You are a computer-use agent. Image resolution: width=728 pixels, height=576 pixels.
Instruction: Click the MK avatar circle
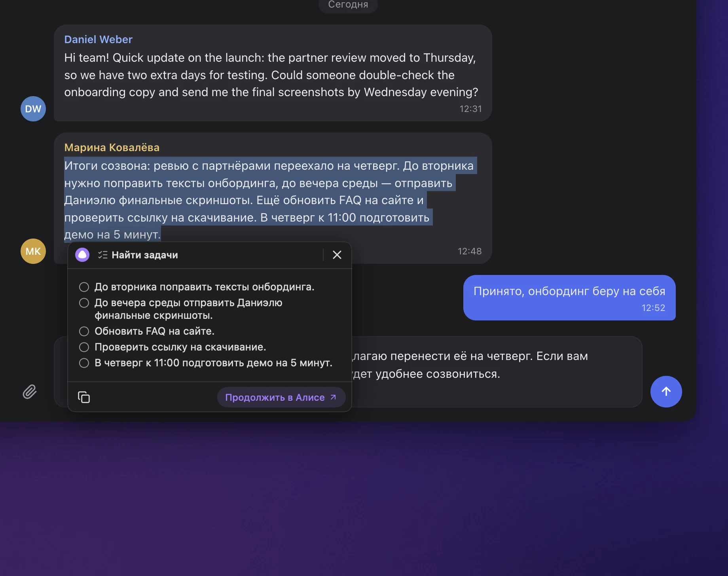(33, 251)
